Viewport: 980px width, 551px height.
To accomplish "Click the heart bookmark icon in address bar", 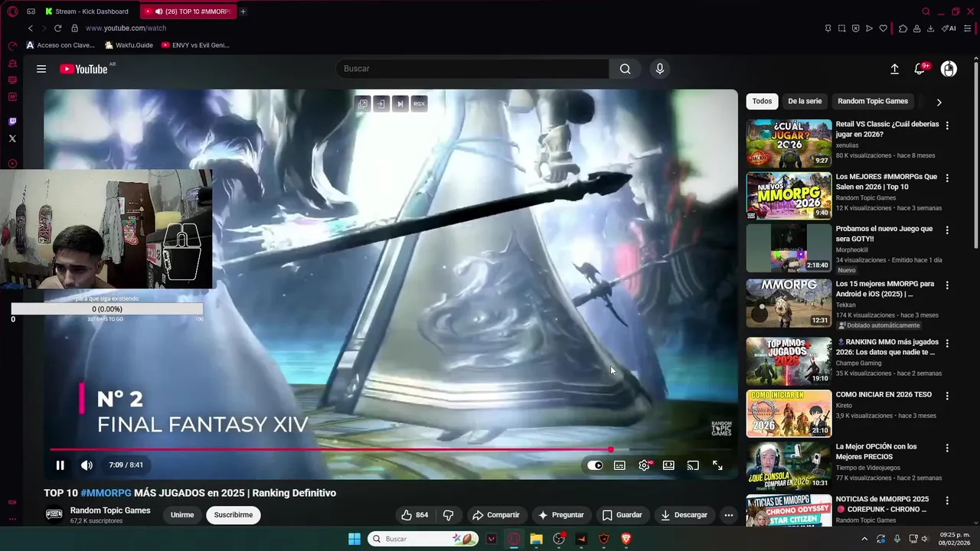I will (883, 28).
